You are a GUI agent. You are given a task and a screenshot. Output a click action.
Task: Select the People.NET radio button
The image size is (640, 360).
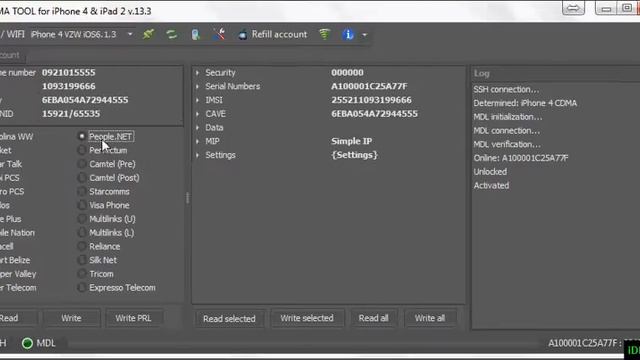pyautogui.click(x=82, y=136)
